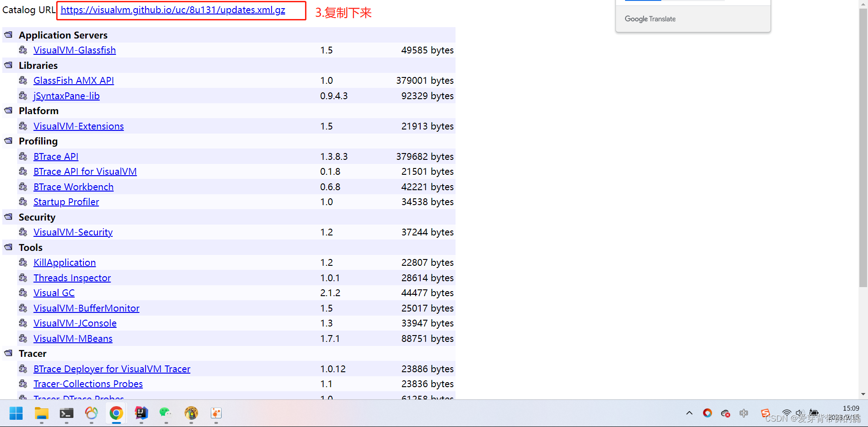Open the VisualVM-BufferMonitor link
This screenshot has width=868, height=427.
click(x=87, y=308)
